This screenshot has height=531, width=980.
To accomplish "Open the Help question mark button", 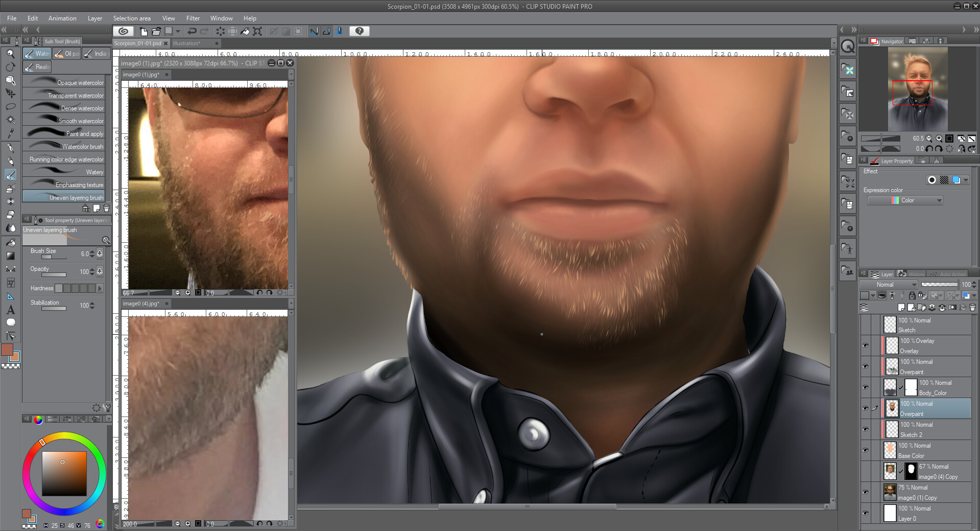I will [360, 31].
